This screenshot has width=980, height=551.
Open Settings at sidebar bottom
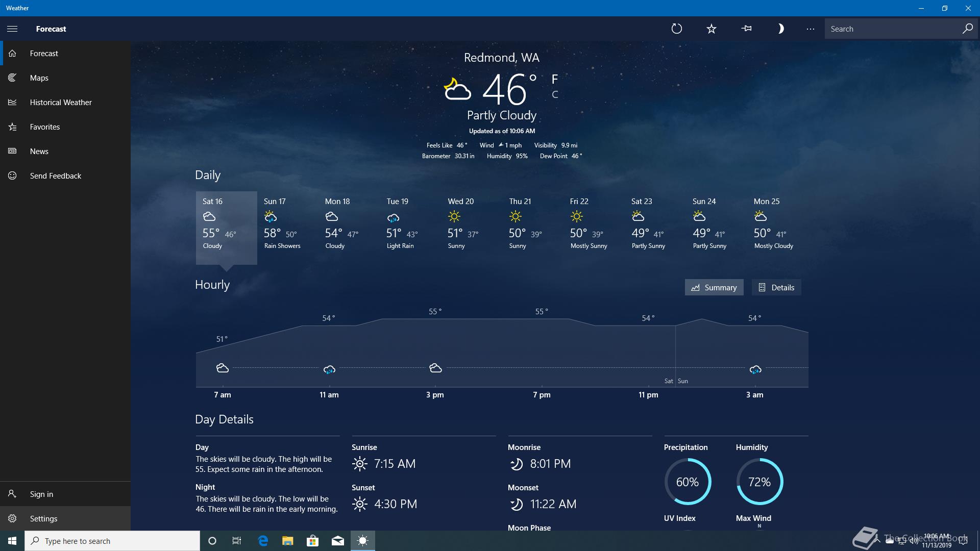pyautogui.click(x=65, y=518)
